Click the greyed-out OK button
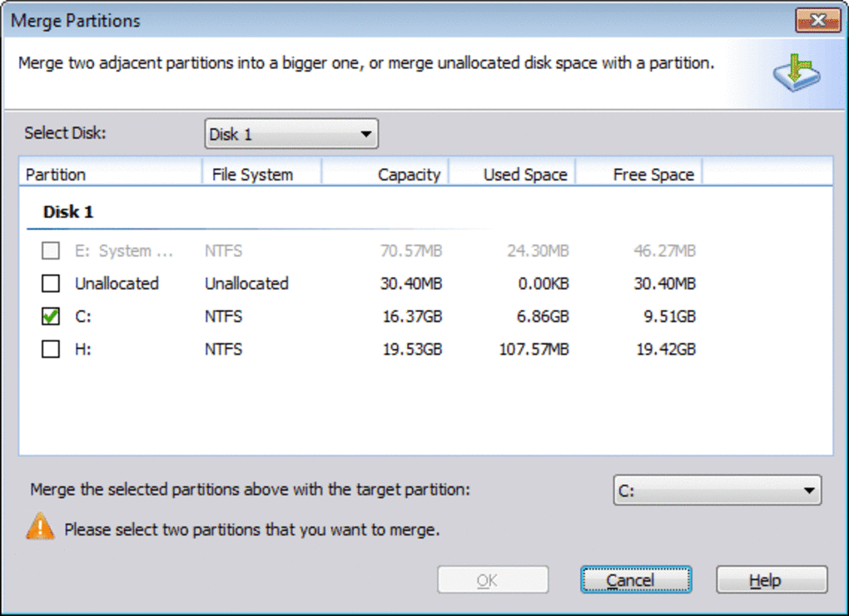The width and height of the screenshot is (849, 616). 493,580
